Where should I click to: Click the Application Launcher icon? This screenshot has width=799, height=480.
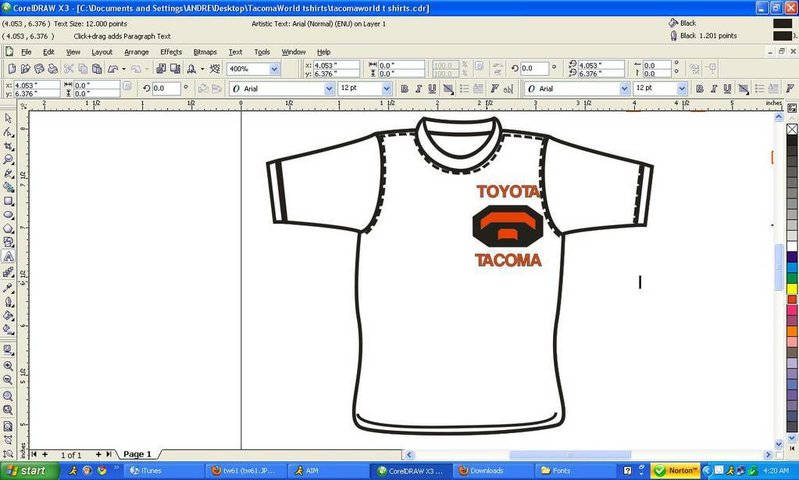[x=192, y=69]
